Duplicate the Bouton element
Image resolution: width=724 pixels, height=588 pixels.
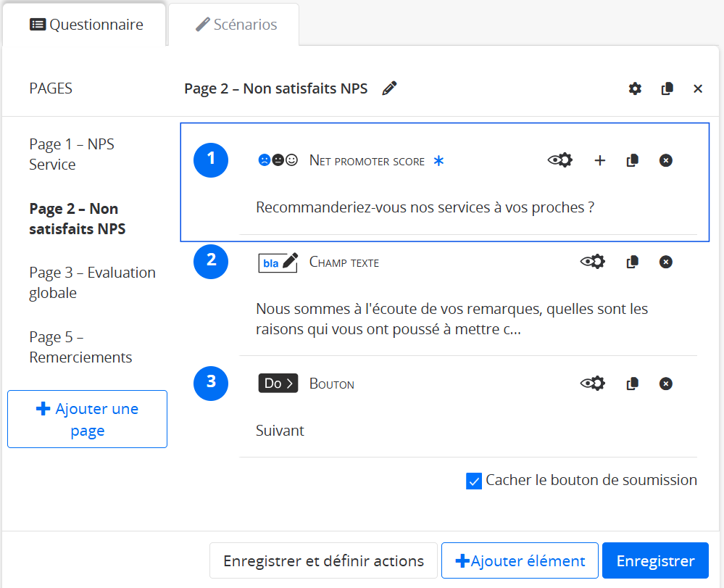pos(632,384)
